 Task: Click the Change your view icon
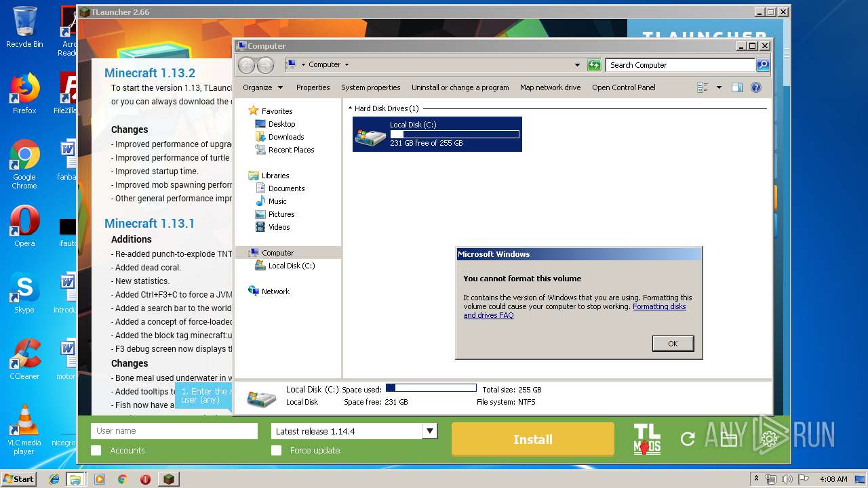tap(703, 87)
